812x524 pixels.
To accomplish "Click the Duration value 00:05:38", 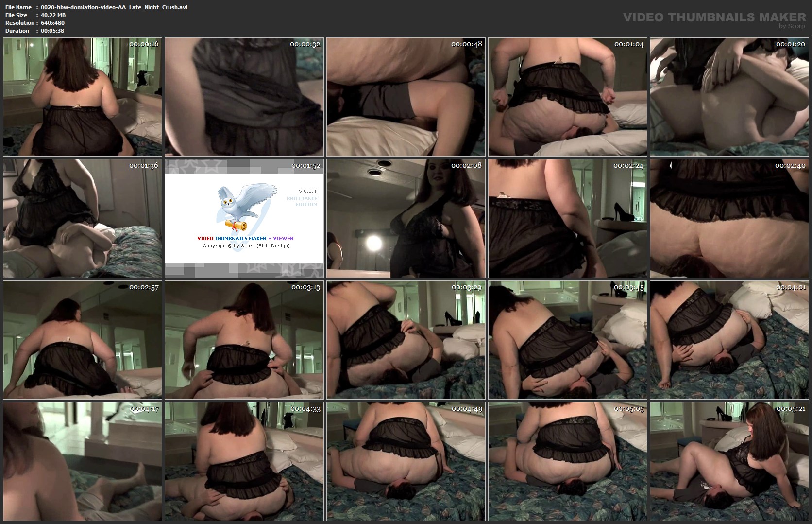I will 52,31.
